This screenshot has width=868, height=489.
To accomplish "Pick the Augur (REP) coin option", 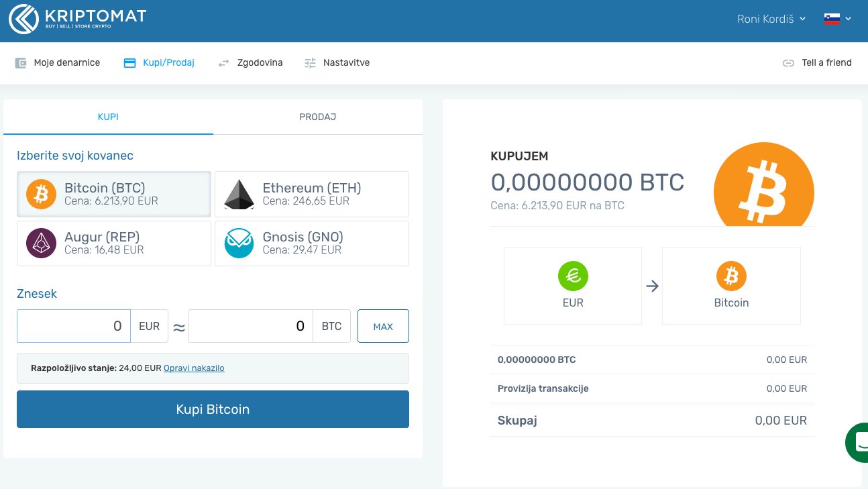I will (x=114, y=243).
